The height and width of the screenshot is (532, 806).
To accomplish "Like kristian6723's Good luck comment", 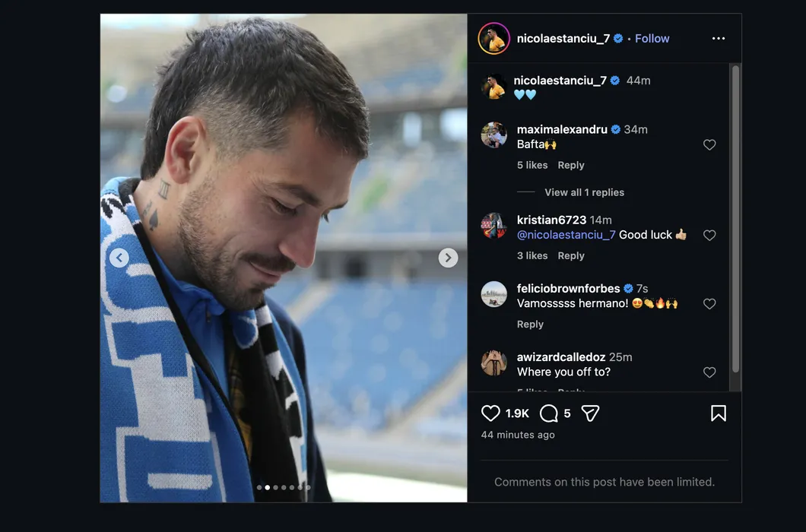I will [709, 236].
